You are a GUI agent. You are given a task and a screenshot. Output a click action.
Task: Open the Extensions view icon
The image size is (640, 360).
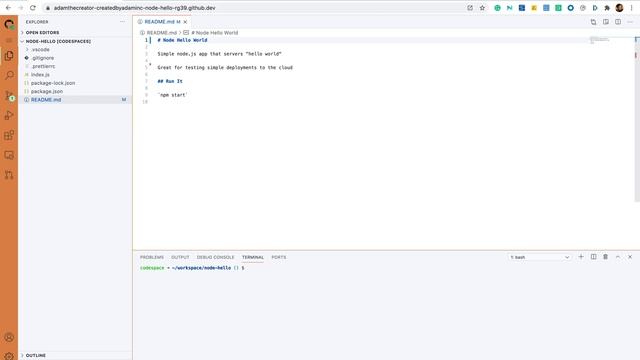coord(9,135)
